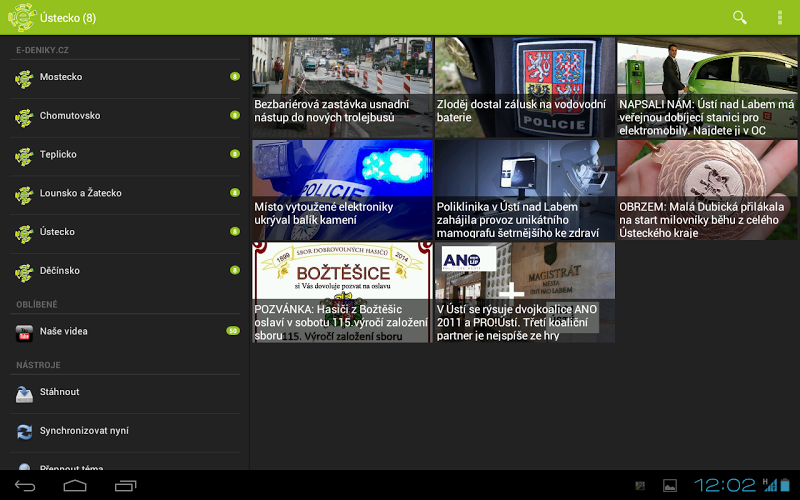Open the NAPSALI NÁM dobíjecí stanice article
Viewport: 800px width, 500px height.
[707, 87]
